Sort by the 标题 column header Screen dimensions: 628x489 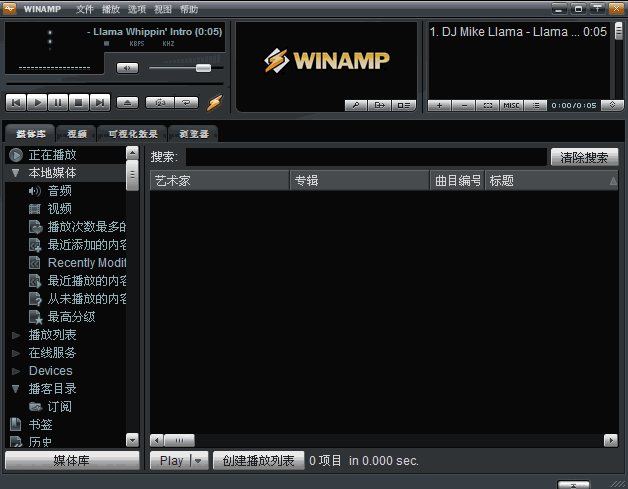(x=552, y=181)
